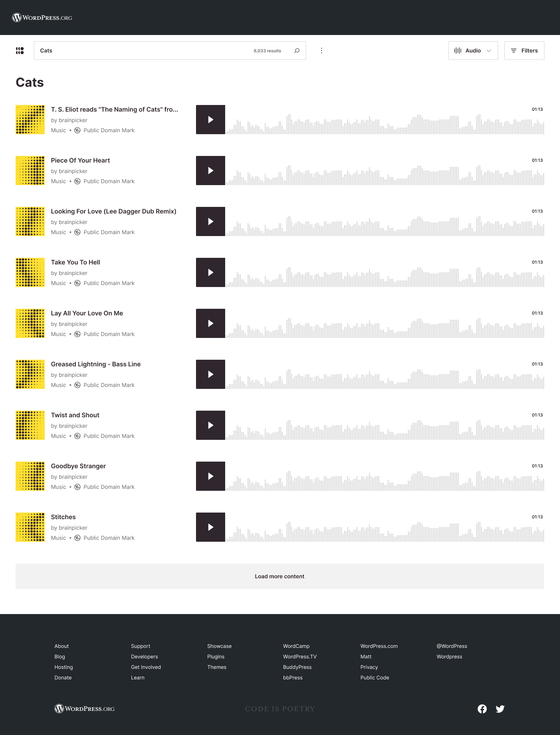This screenshot has width=560, height=735.
Task: Click the search magnifier icon
Action: (297, 51)
